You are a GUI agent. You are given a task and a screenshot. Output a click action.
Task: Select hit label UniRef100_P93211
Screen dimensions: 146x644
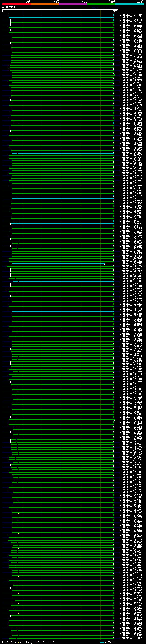pyautogui.click(x=131, y=284)
